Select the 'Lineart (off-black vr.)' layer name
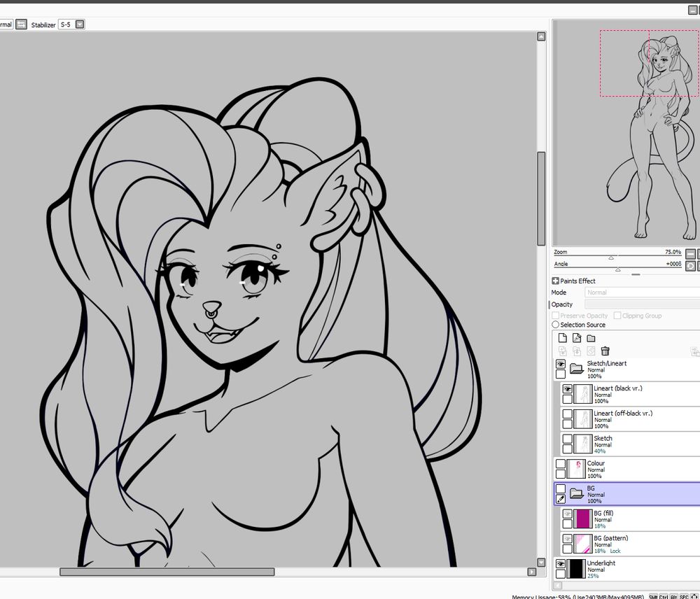 tap(623, 414)
